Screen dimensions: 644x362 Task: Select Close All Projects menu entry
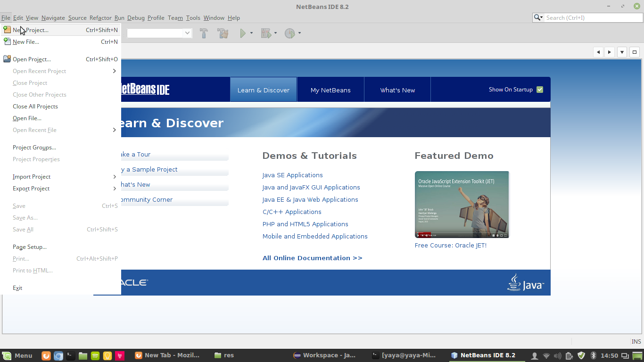pos(60,107)
